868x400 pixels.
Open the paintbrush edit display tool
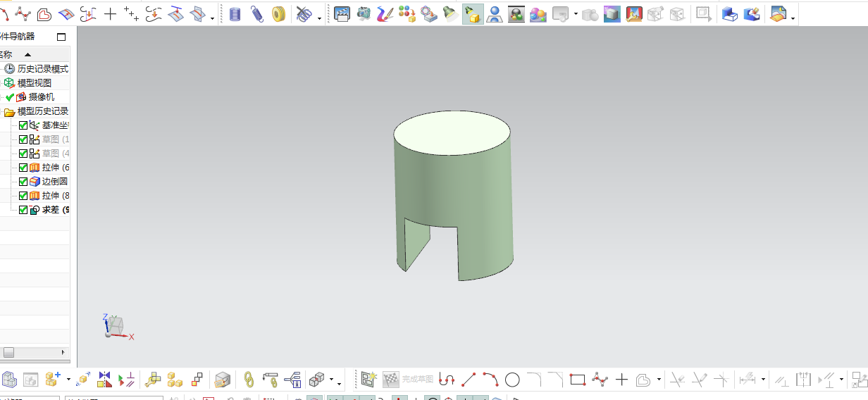pos(385,13)
